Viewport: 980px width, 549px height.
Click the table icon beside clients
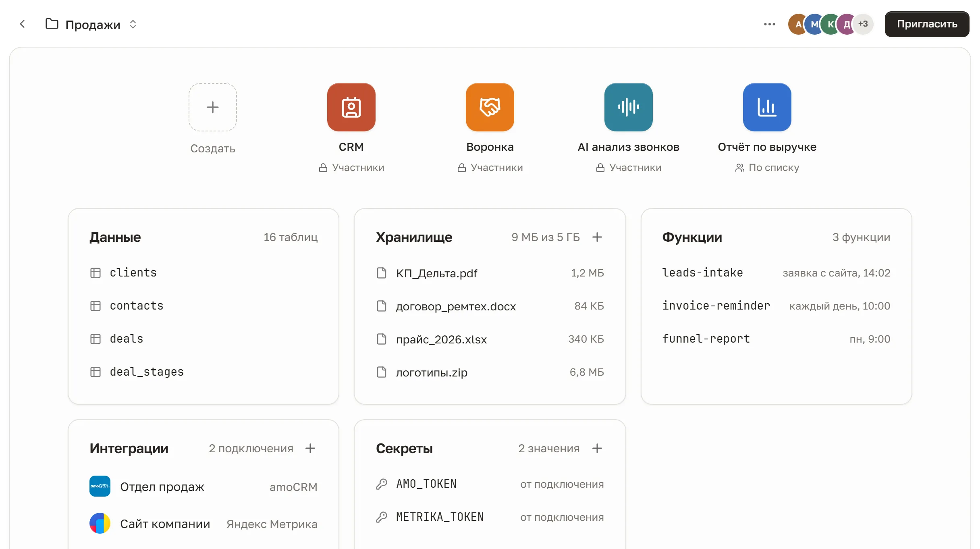click(96, 273)
